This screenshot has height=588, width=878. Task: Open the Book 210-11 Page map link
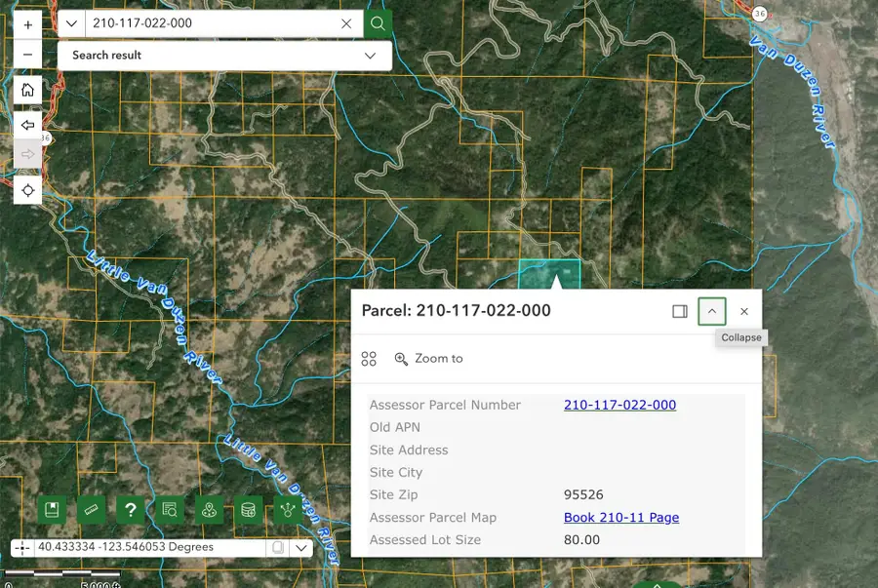[x=621, y=518]
